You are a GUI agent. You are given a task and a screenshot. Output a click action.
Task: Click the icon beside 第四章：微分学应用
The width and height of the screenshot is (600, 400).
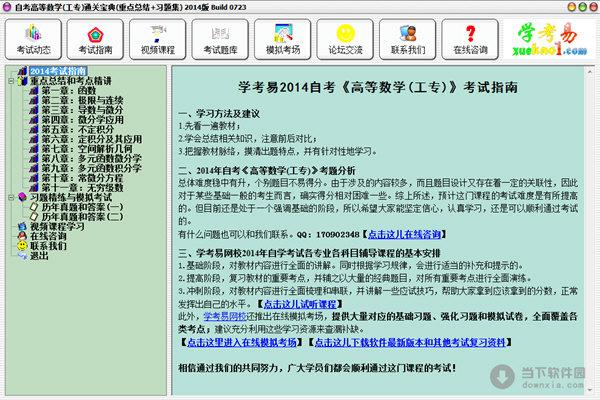click(x=34, y=120)
